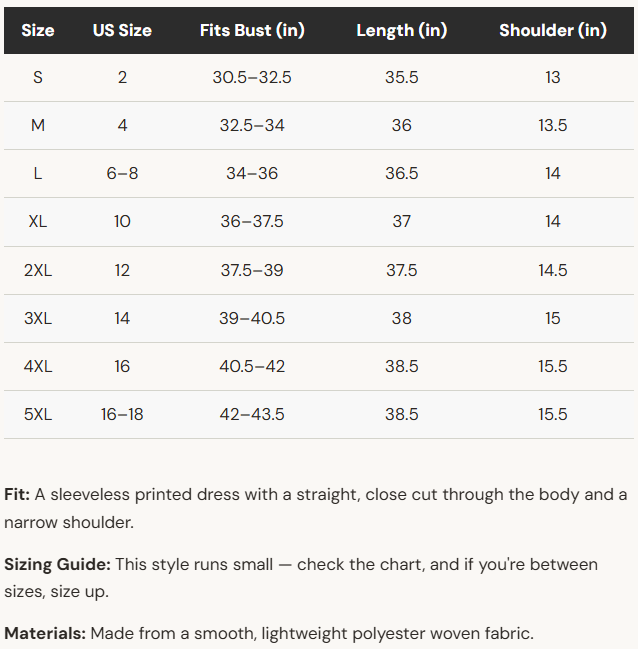Click the 30.5–32.5 bust measurement cell
Viewport: 638px width, 649px height.
(252, 77)
